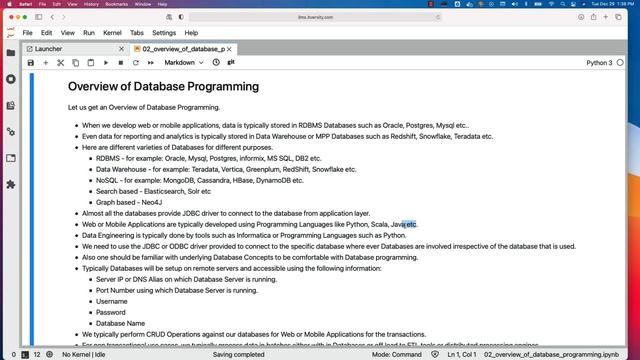Open the Apple menu

[9, 4]
